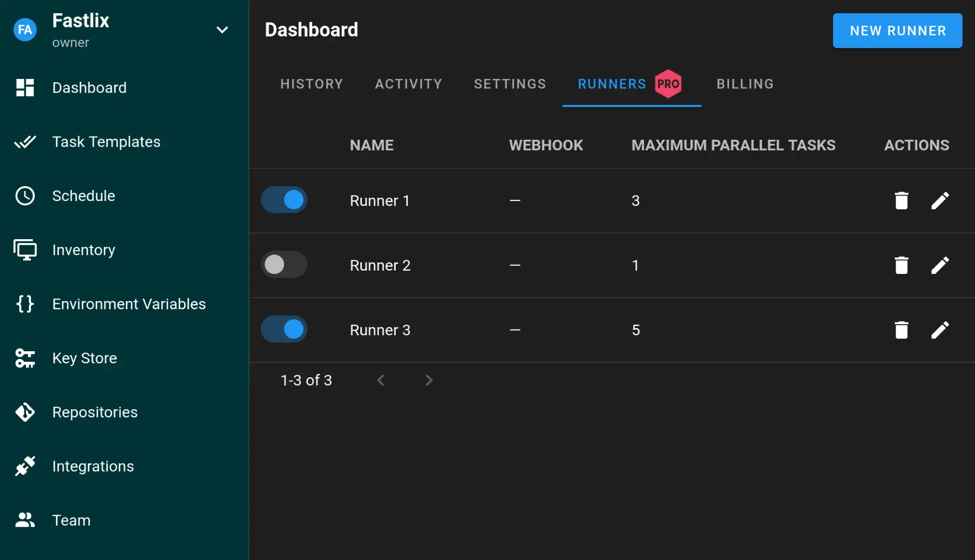
Task: Open the Billing tab
Action: click(745, 84)
